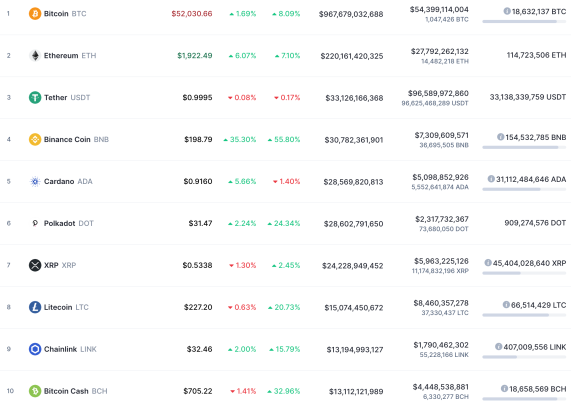Click Binance Coin 7d change 55.80%
The width and height of the screenshot is (571, 406).
(284, 139)
